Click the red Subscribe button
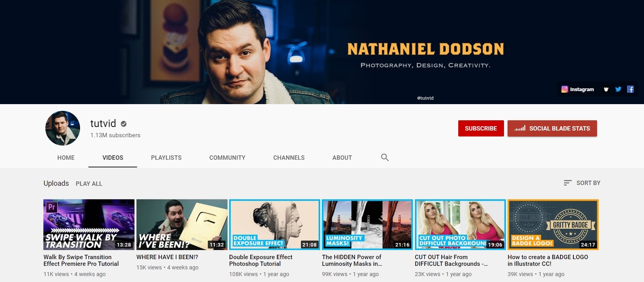The image size is (644, 282). click(481, 128)
